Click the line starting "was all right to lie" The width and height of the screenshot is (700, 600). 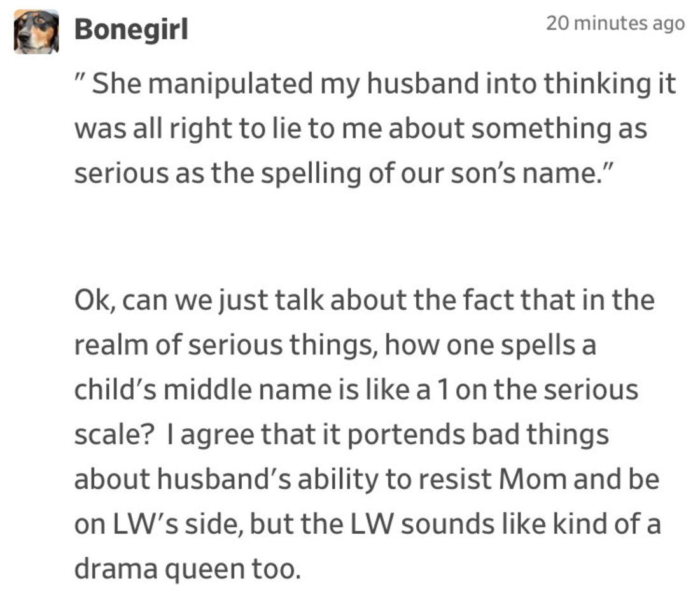[x=361, y=129]
